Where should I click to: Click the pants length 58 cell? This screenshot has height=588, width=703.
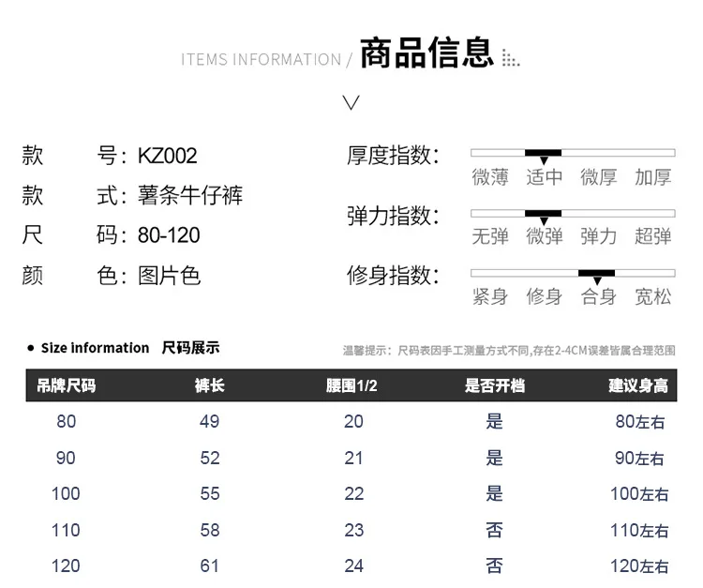click(x=210, y=530)
